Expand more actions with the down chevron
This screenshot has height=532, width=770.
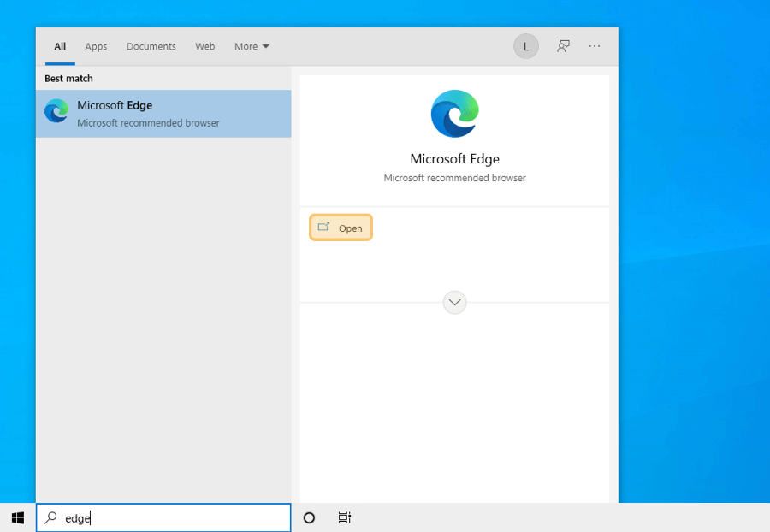click(x=455, y=302)
